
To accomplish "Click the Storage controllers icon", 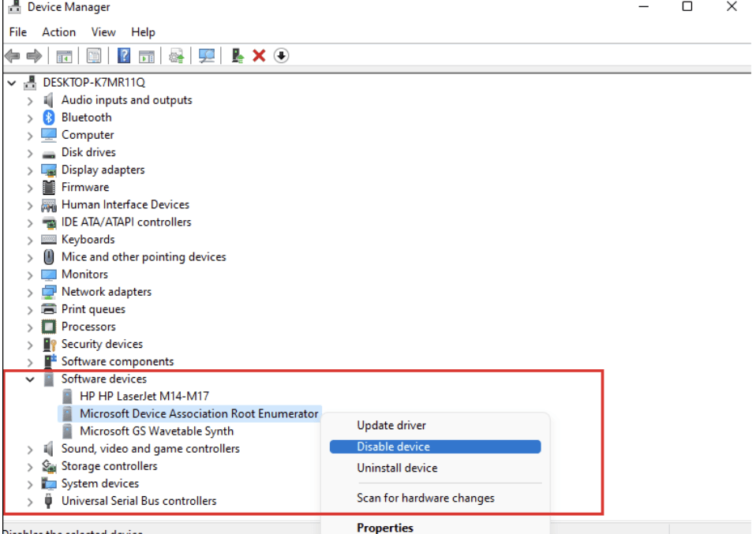I will click(x=49, y=466).
